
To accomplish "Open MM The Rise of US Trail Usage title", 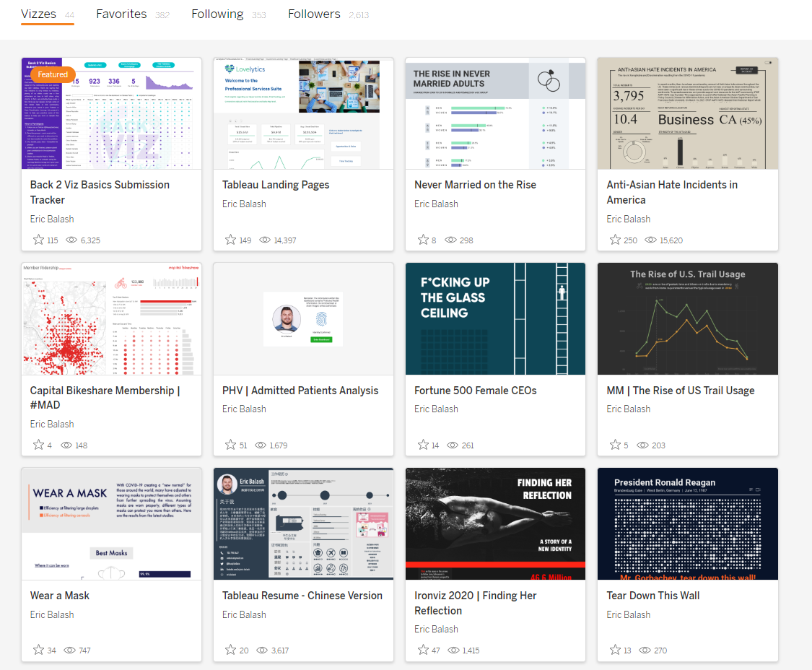I will 680,391.
